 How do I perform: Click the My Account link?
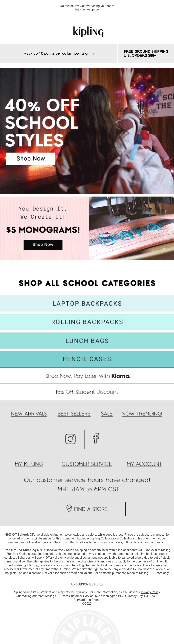(144, 464)
